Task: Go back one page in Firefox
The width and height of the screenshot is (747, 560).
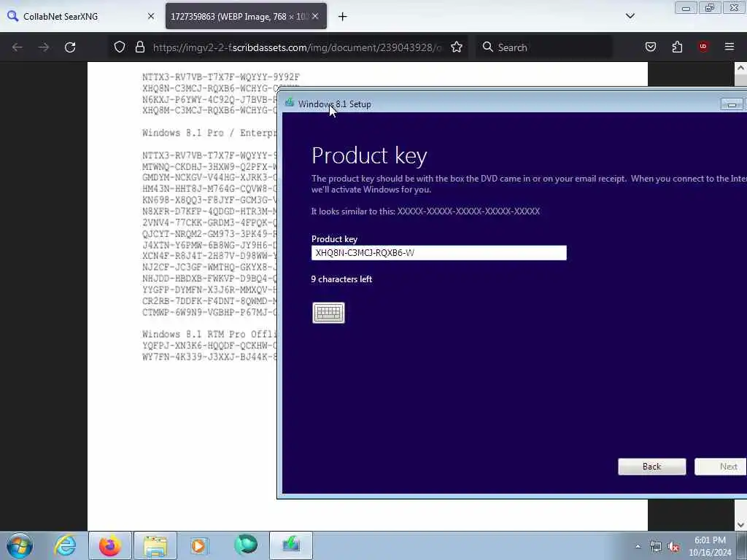Action: point(18,47)
